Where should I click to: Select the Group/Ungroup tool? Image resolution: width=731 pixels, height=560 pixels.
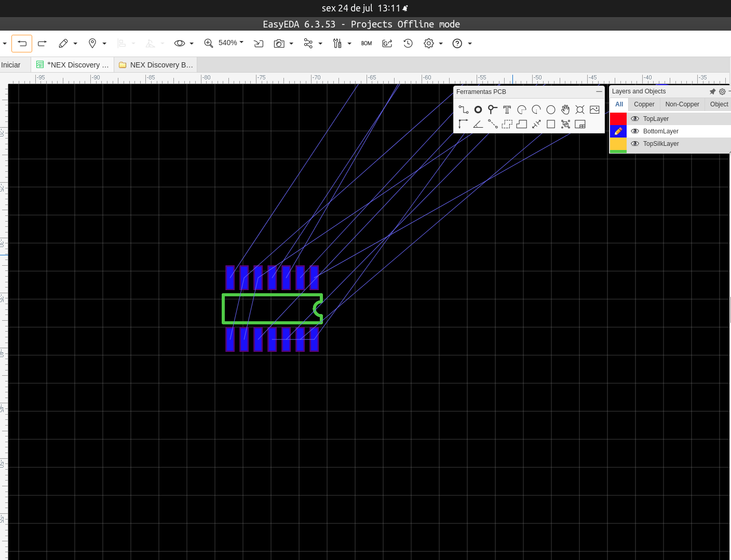[x=565, y=124]
